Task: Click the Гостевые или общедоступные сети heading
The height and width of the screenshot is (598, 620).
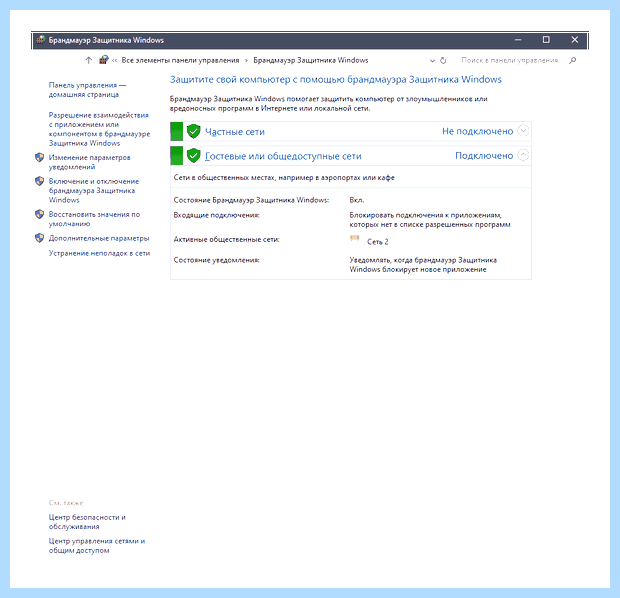Action: 283,156
